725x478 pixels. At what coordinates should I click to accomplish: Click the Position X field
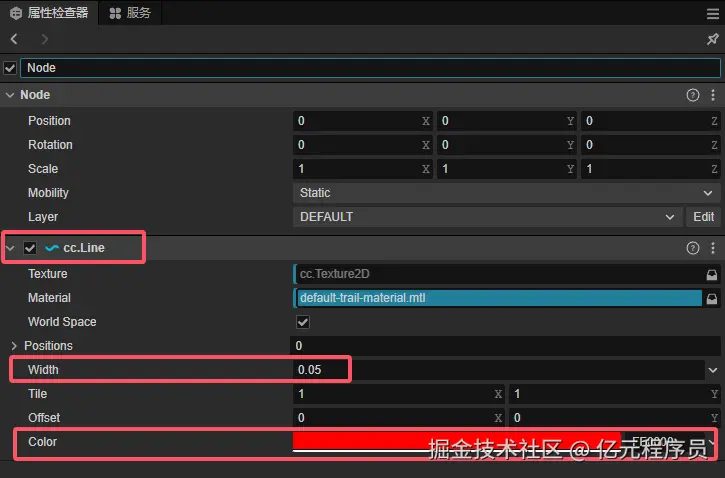(362, 121)
